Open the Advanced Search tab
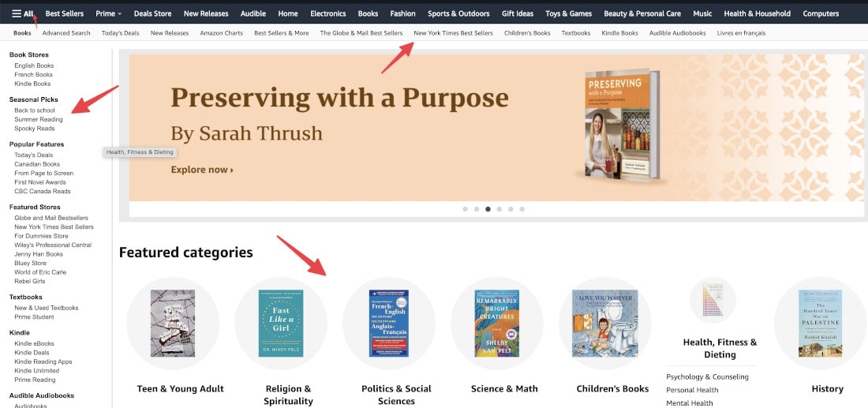 pyautogui.click(x=66, y=33)
